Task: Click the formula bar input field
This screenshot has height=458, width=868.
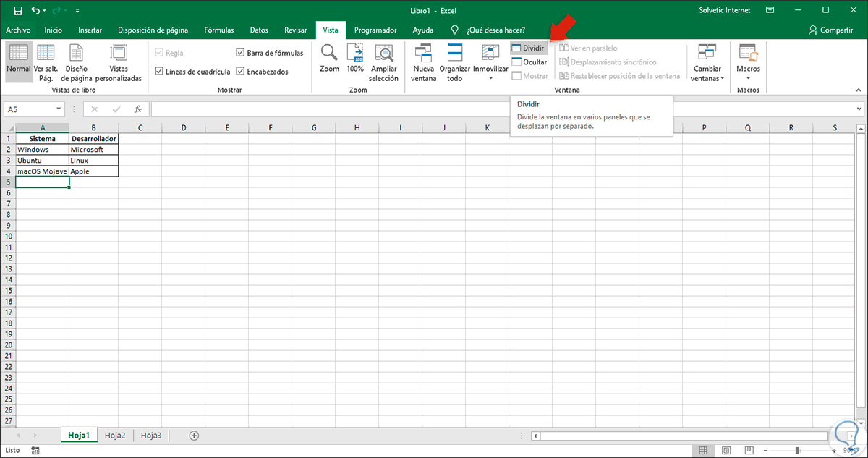Action: 501,109
